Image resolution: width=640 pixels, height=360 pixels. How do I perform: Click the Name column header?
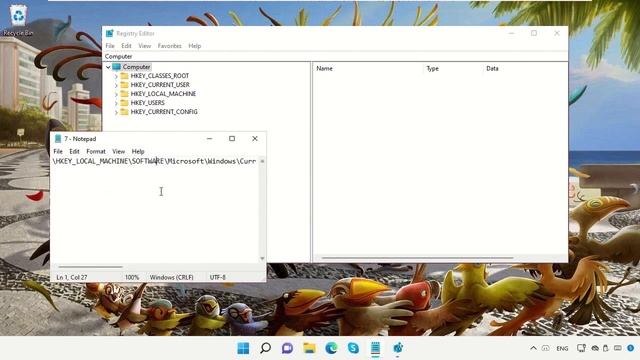324,69
